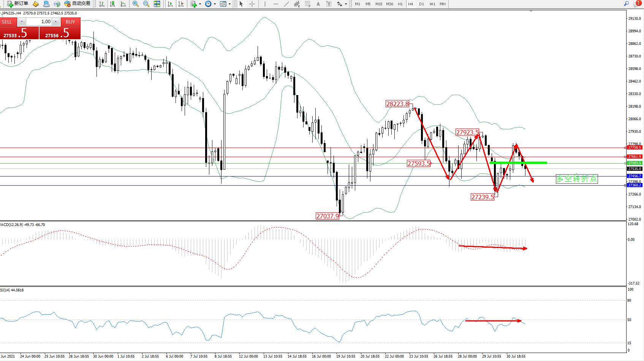Switch chart to bar chart mode
644x361 pixels.
click(x=102, y=4)
